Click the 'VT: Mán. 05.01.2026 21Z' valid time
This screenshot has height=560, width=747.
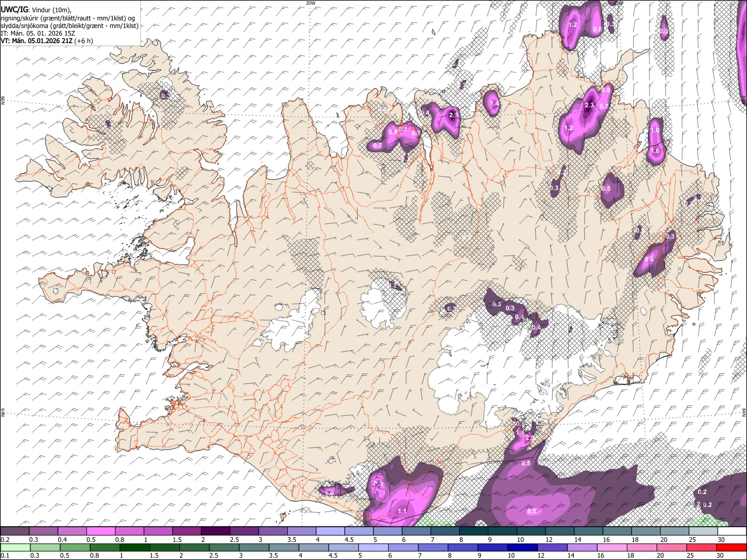(36, 41)
